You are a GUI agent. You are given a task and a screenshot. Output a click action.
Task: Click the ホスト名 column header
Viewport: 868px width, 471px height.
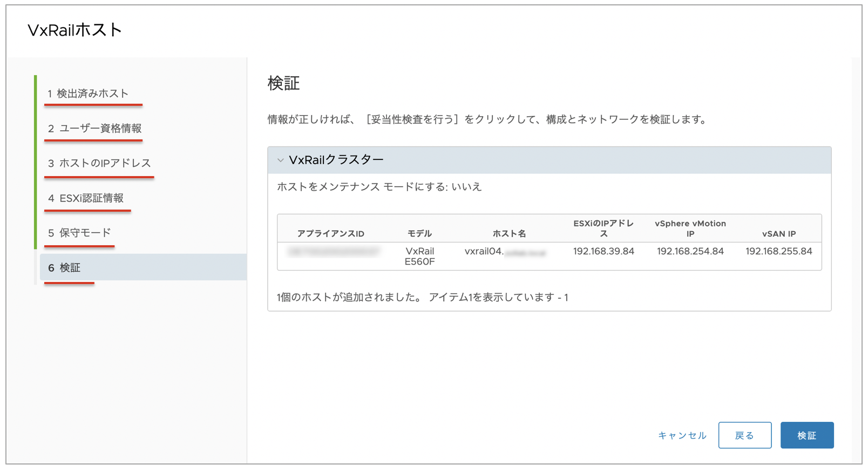(x=509, y=234)
